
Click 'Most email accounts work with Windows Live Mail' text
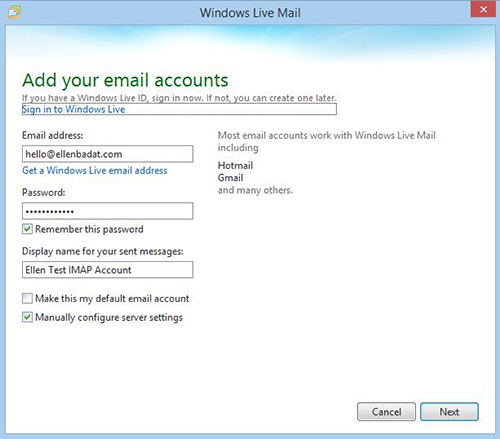[327, 141]
